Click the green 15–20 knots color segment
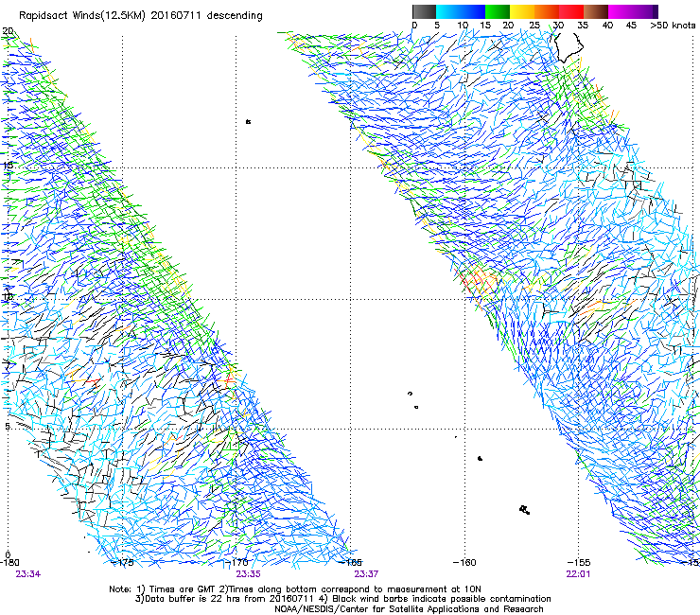 (498, 11)
